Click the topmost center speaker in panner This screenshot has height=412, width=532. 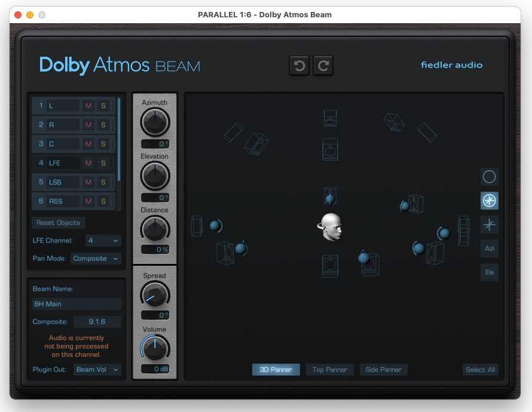coord(330,118)
